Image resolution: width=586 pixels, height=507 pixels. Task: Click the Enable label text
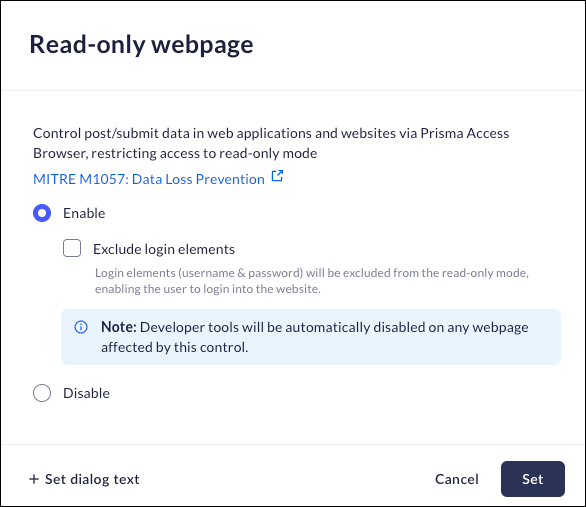tap(84, 213)
